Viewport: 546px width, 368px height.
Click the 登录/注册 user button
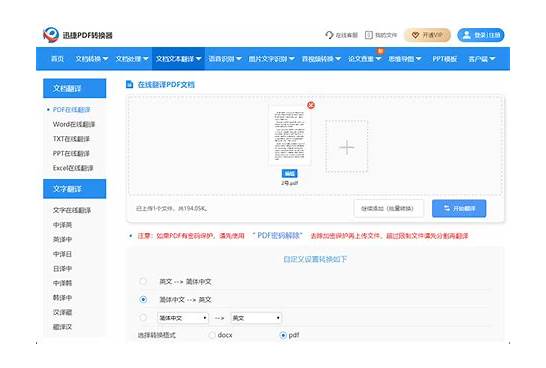tap(481, 35)
